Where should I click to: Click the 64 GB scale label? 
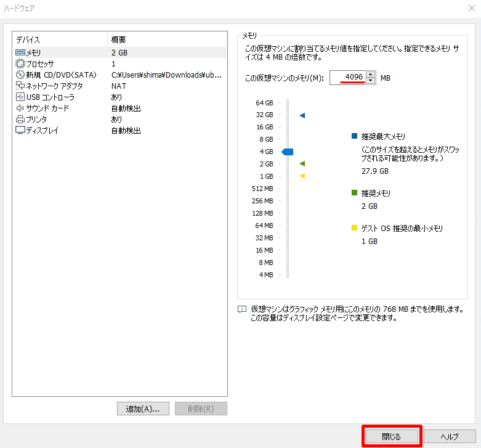[x=264, y=103]
